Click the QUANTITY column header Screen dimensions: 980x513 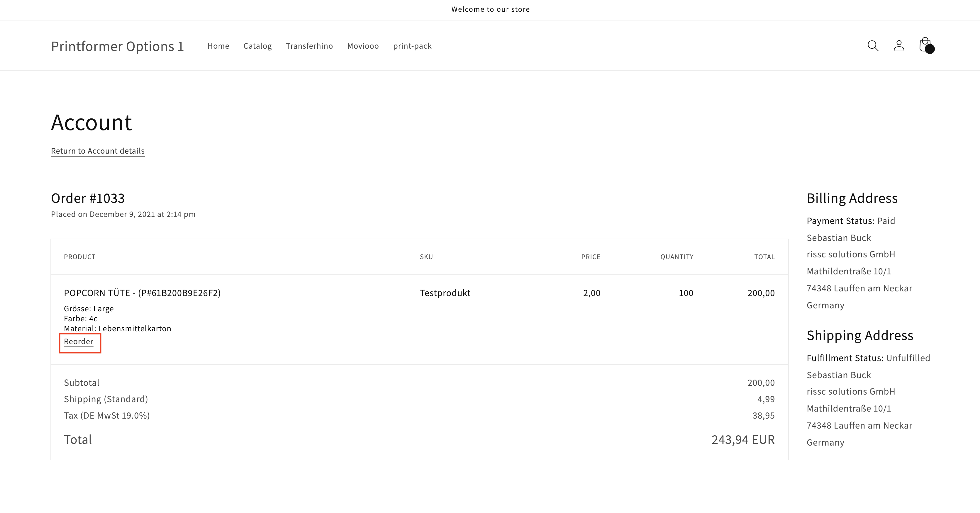tap(676, 257)
